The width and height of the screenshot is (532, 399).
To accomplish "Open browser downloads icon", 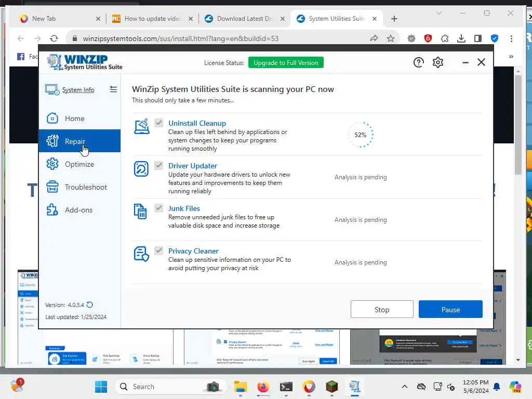I will point(461,38).
